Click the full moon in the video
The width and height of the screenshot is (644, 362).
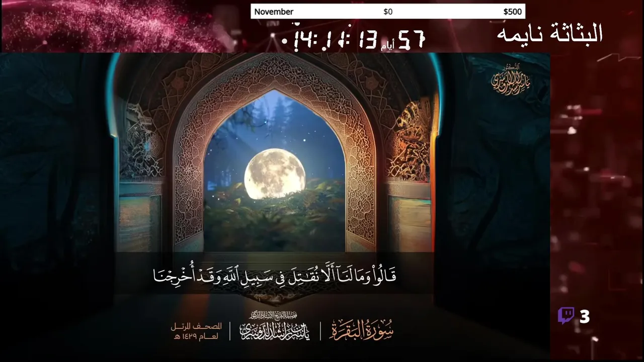point(275,173)
